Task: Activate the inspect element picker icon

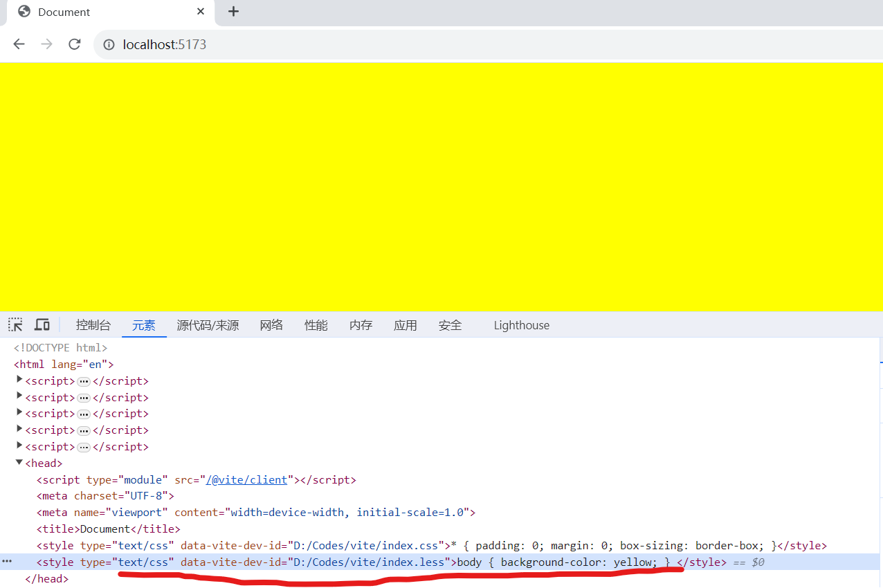Action: 16,325
